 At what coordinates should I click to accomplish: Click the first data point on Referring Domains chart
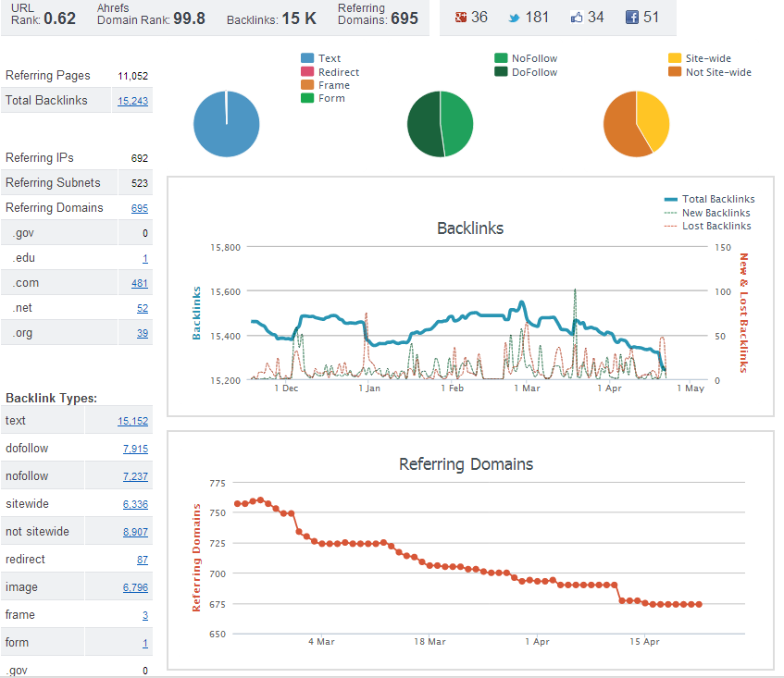[238, 503]
